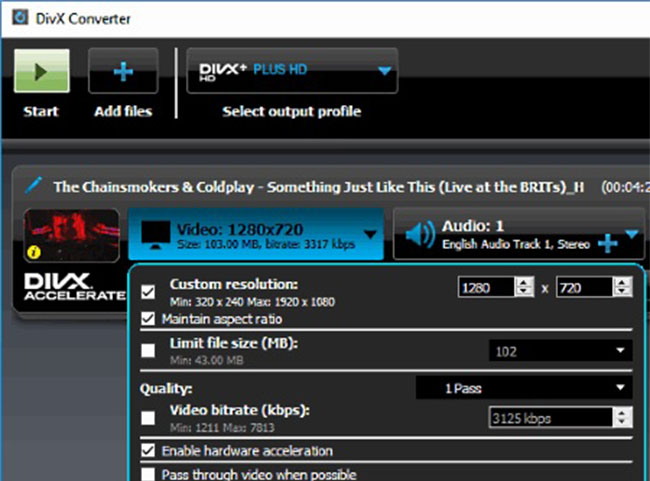Click the green Start conversion button

point(42,71)
